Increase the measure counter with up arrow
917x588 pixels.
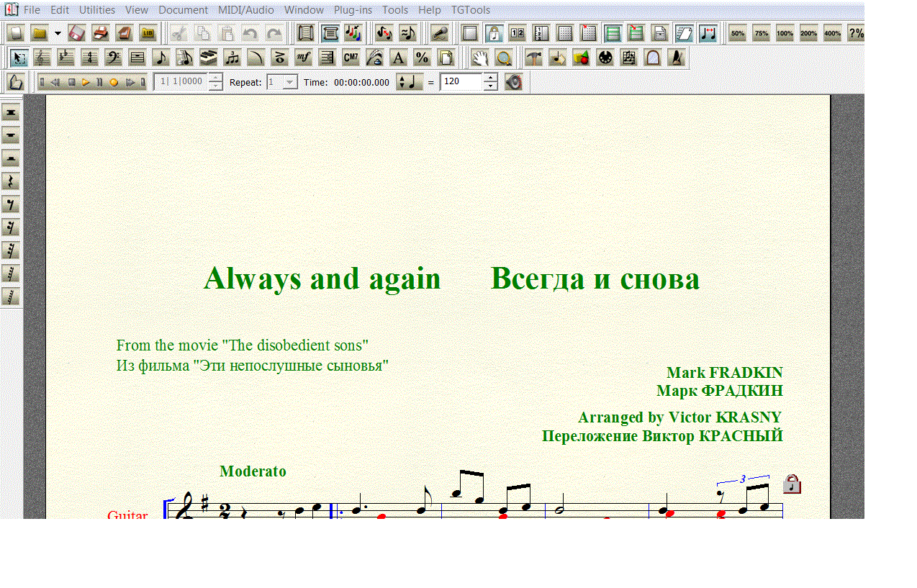click(x=215, y=78)
